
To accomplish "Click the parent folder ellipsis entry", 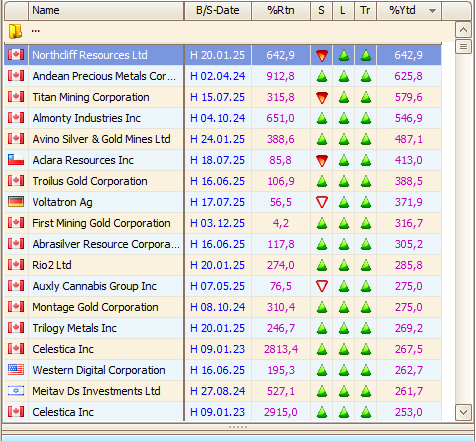I will click(x=36, y=31).
